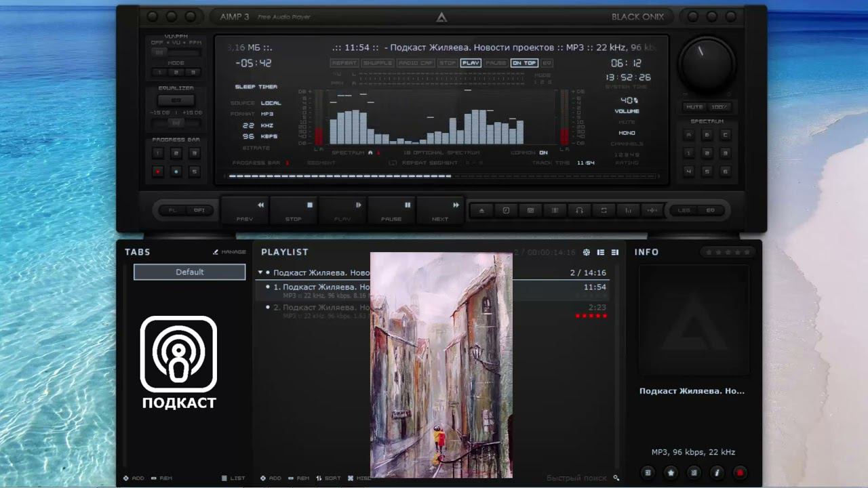Switch the playlist view with left-aligned list icon
Image resolution: width=868 pixels, height=488 pixels.
tap(601, 252)
